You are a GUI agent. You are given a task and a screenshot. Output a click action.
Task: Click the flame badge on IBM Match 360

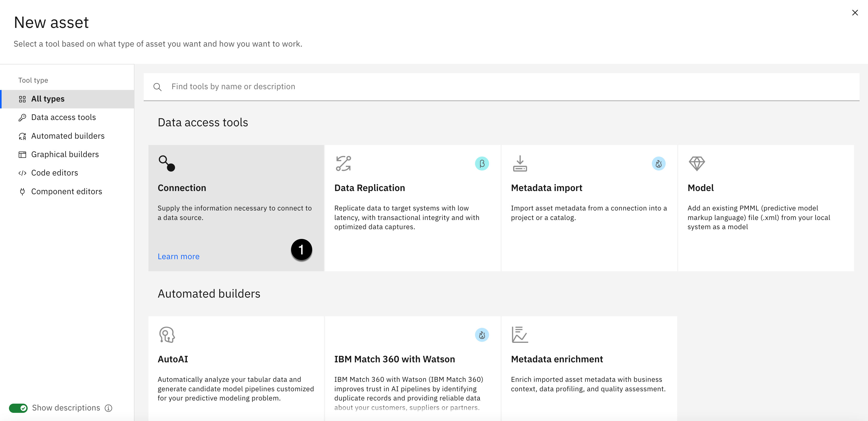click(482, 335)
